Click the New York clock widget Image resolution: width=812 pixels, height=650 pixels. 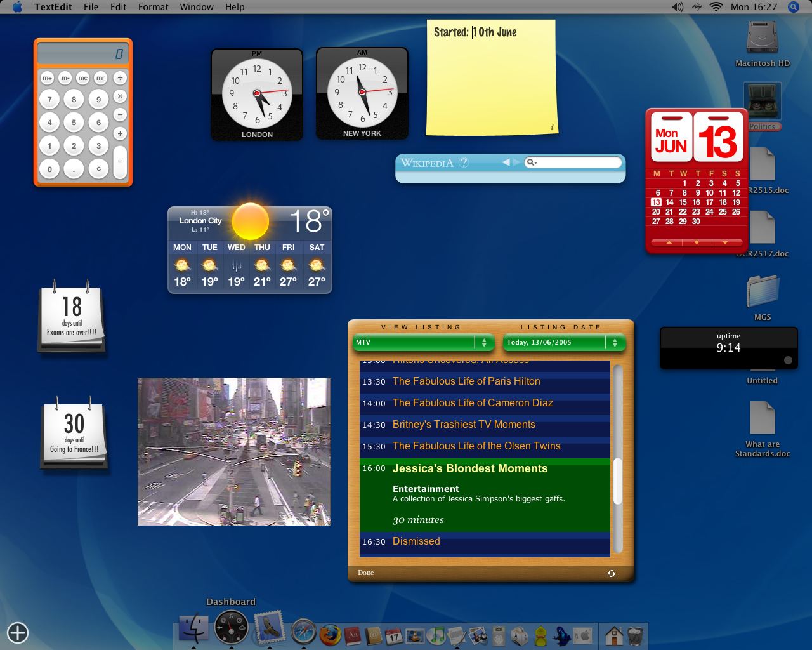(362, 93)
